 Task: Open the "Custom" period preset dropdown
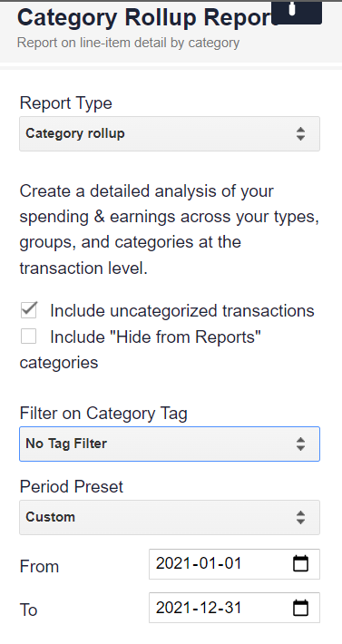(170, 518)
